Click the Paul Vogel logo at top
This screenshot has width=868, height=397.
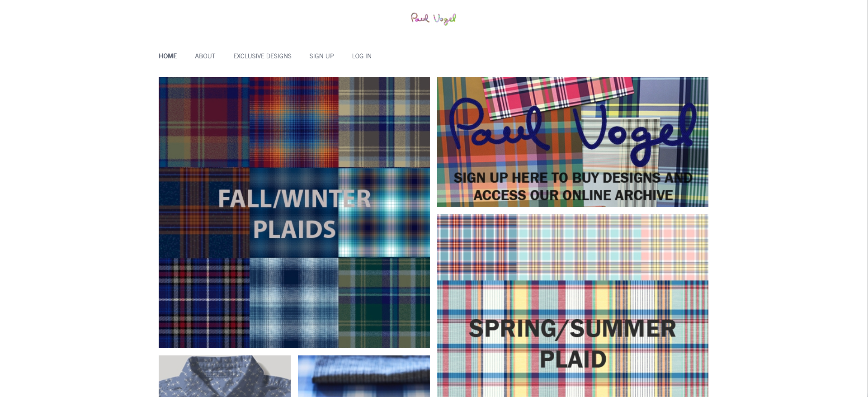coord(433,19)
